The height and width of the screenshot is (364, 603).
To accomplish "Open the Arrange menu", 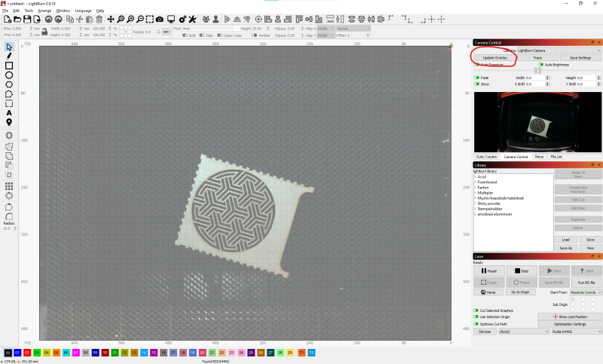I will (x=44, y=11).
